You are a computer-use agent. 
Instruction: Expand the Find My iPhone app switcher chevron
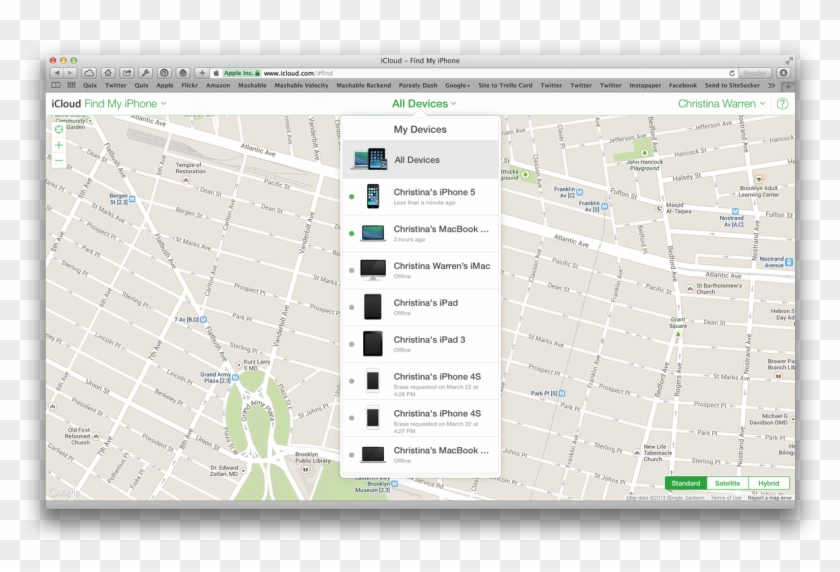pyautogui.click(x=164, y=104)
